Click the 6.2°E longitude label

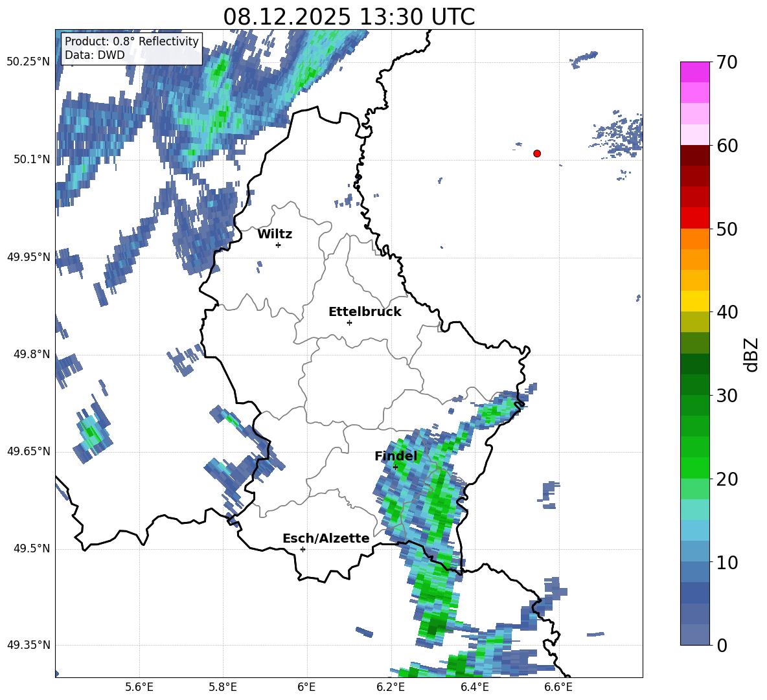pos(391,687)
